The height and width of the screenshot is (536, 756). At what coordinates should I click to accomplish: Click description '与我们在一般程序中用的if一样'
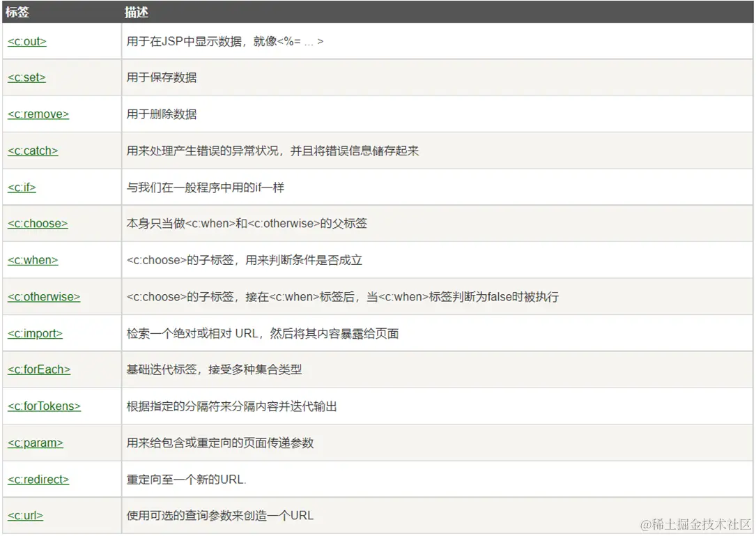coord(206,187)
